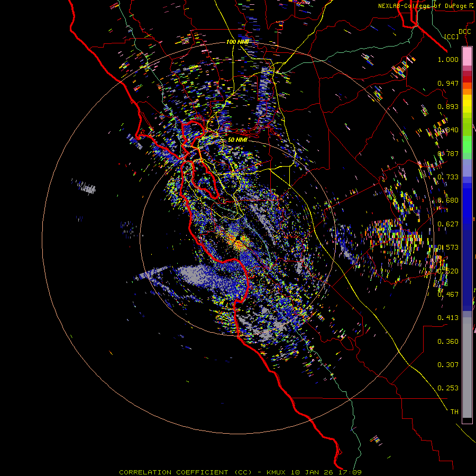Click the 0.520 legend value
Viewport: 476px width, 476px height.
pyautogui.click(x=448, y=271)
